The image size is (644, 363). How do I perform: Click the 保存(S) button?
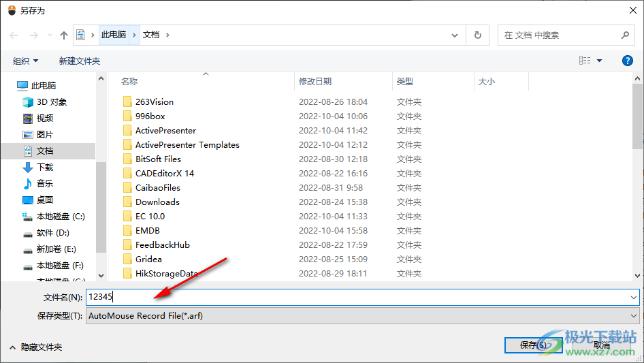point(534,345)
